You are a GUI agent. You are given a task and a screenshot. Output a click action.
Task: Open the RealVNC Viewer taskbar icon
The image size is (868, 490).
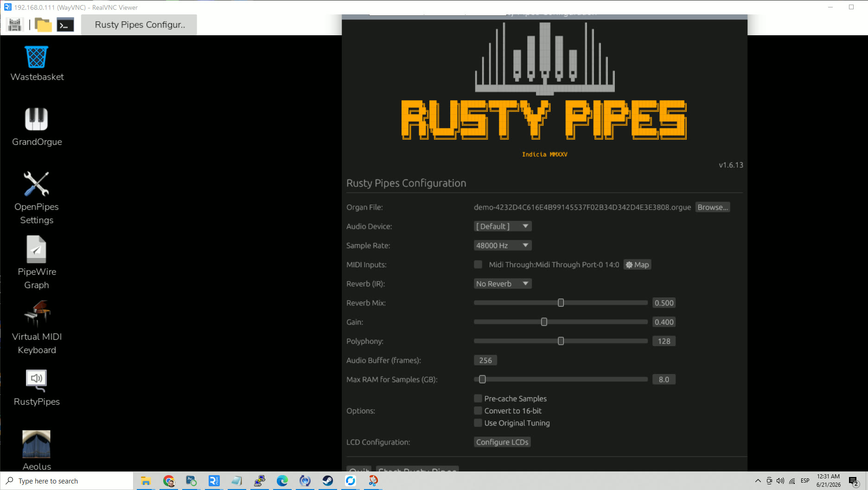pyautogui.click(x=214, y=481)
